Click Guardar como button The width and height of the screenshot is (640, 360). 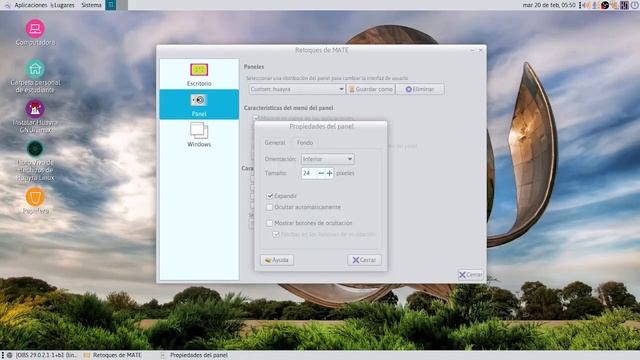click(x=371, y=89)
